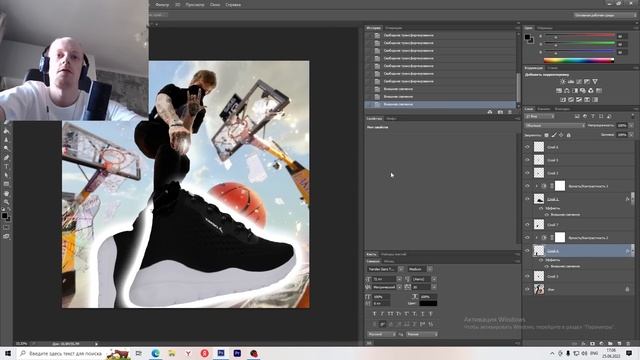Hide the Слой 7 layer
The image size is (640, 360).
[527, 224]
